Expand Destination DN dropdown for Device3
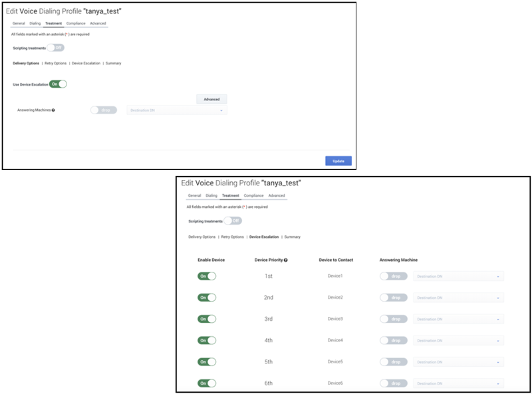532x394 pixels. point(458,319)
